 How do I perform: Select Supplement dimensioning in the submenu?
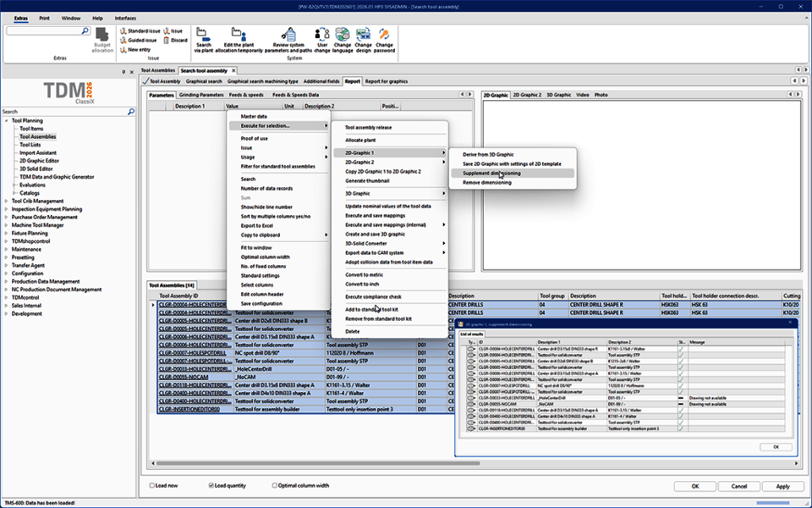click(491, 173)
